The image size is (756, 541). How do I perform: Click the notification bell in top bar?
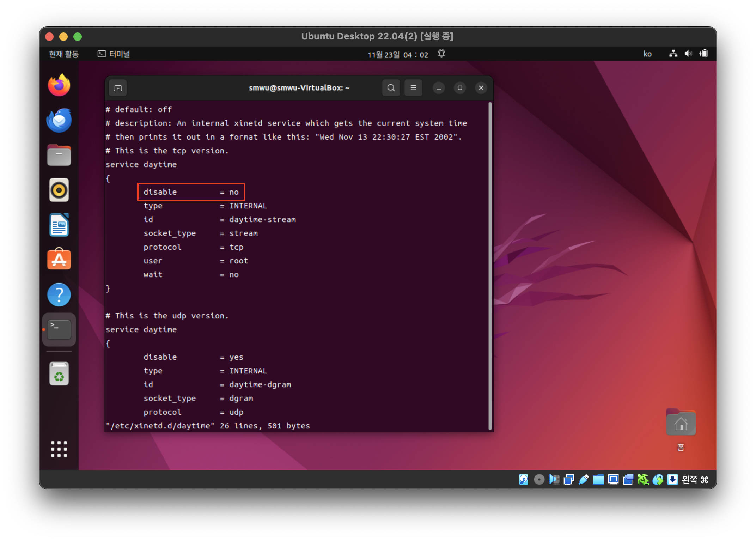tap(441, 54)
